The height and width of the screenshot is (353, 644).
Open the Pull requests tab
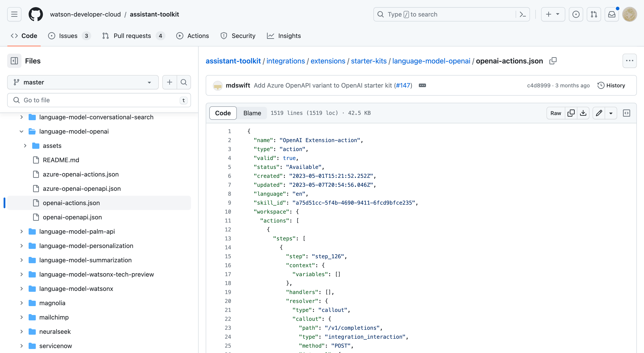[x=132, y=36]
